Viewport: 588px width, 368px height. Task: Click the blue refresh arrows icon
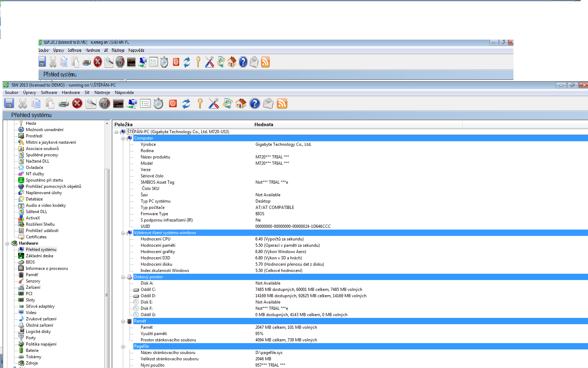click(x=186, y=103)
